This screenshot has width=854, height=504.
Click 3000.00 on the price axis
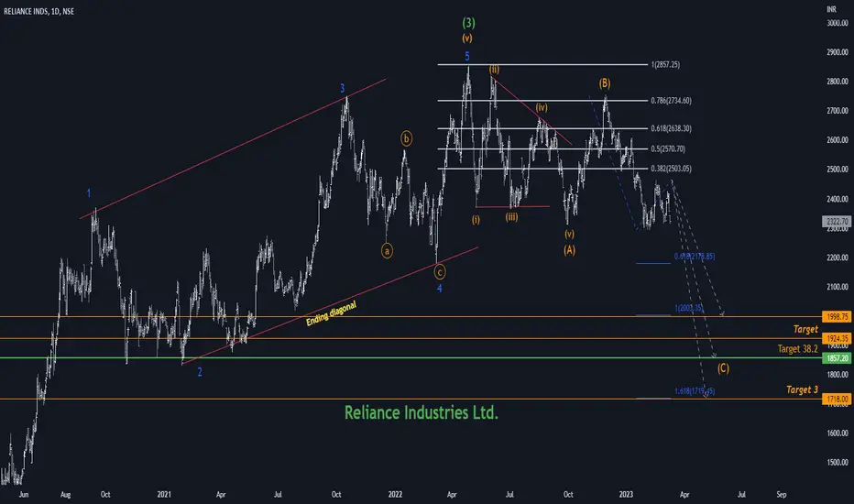tap(838, 23)
